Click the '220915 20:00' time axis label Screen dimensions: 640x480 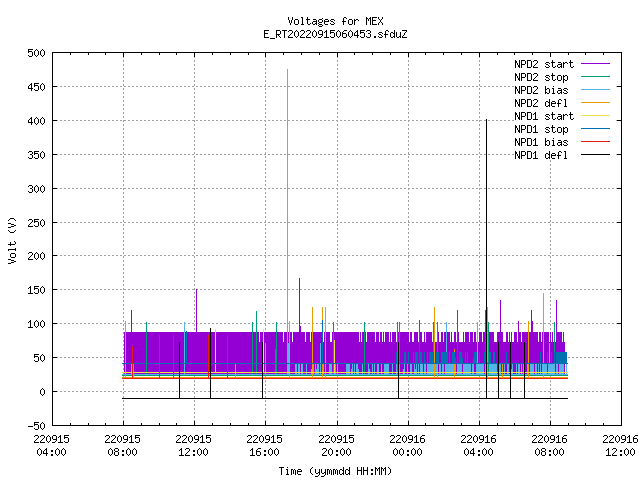[336, 446]
